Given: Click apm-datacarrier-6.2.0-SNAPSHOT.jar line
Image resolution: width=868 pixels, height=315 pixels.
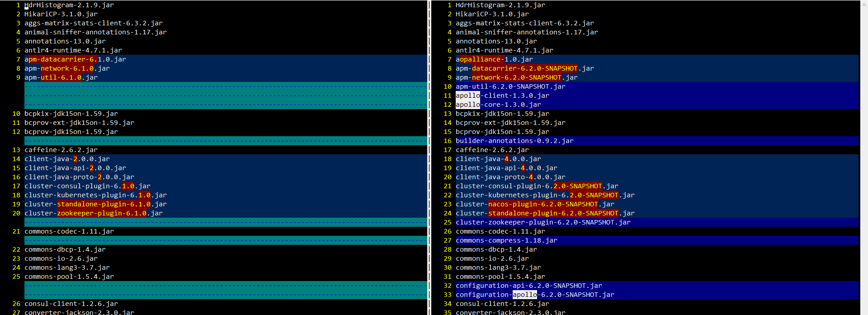Looking at the screenshot, I should click(x=525, y=68).
